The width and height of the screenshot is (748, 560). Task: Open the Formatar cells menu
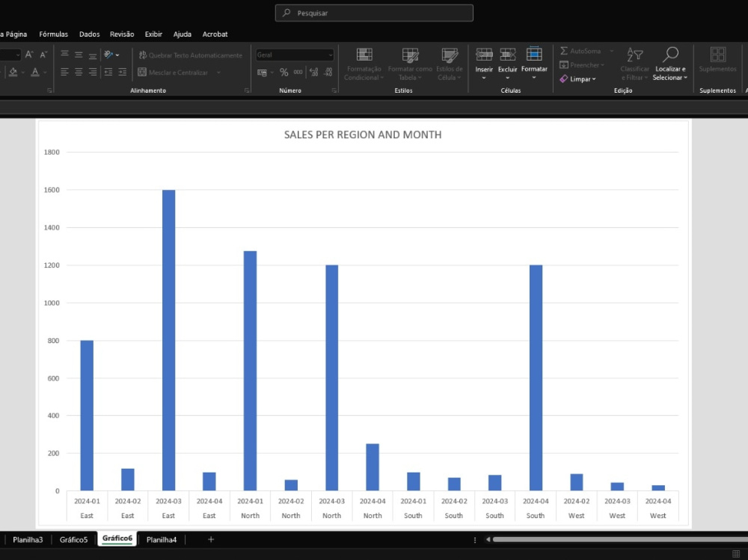[x=534, y=64]
